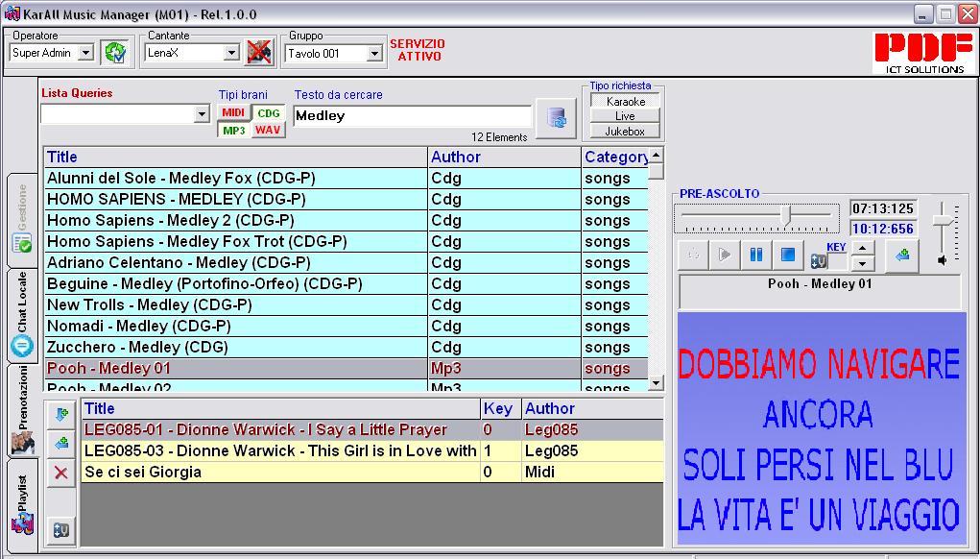Decrease the KEY value with down arrow

tap(863, 263)
